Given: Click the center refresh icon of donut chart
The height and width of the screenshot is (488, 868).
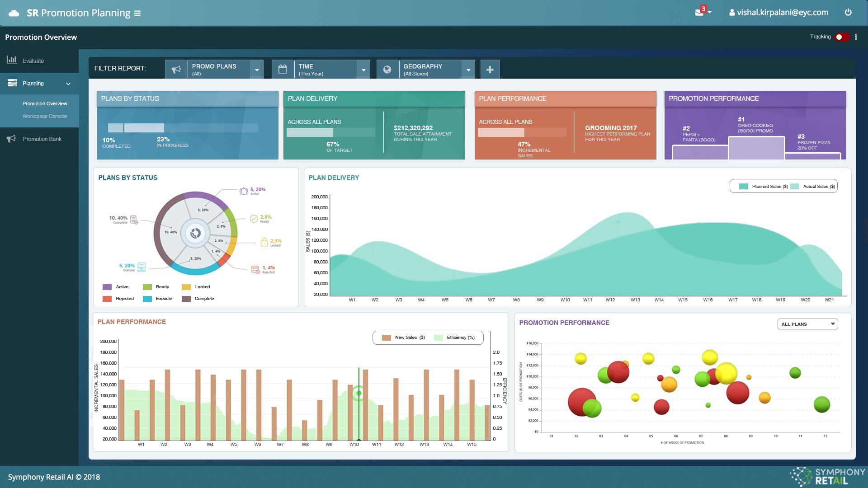Looking at the screenshot, I should point(195,233).
